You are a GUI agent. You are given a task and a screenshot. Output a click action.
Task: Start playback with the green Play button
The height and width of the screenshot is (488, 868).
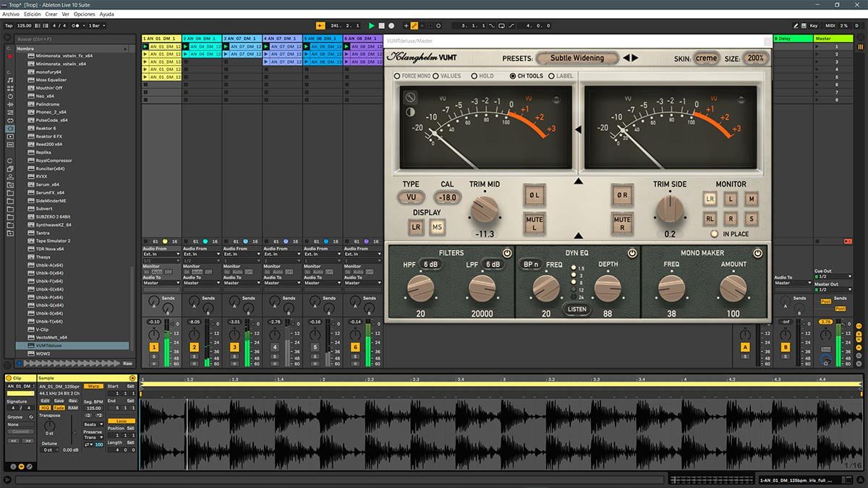372,25
